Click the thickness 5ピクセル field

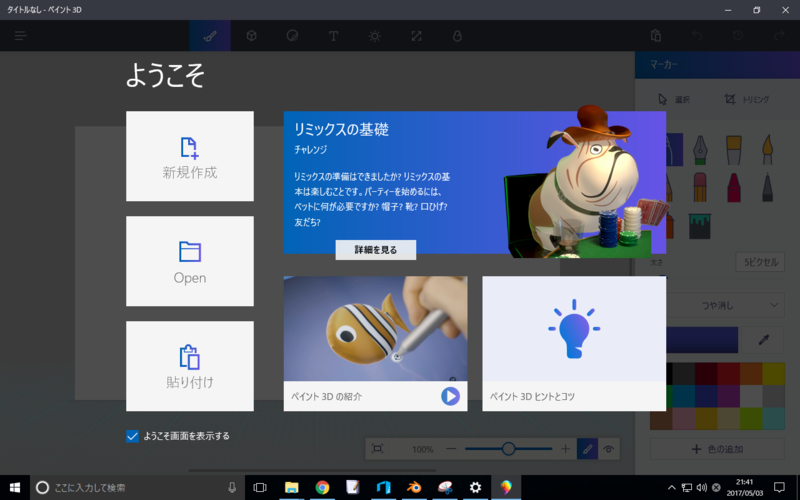point(760,262)
